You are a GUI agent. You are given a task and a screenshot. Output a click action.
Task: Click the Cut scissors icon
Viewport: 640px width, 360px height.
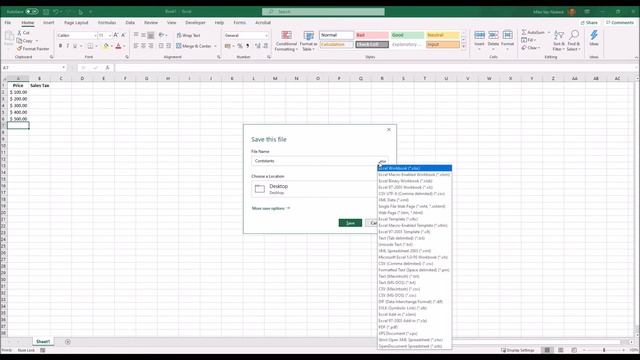[x=20, y=33]
